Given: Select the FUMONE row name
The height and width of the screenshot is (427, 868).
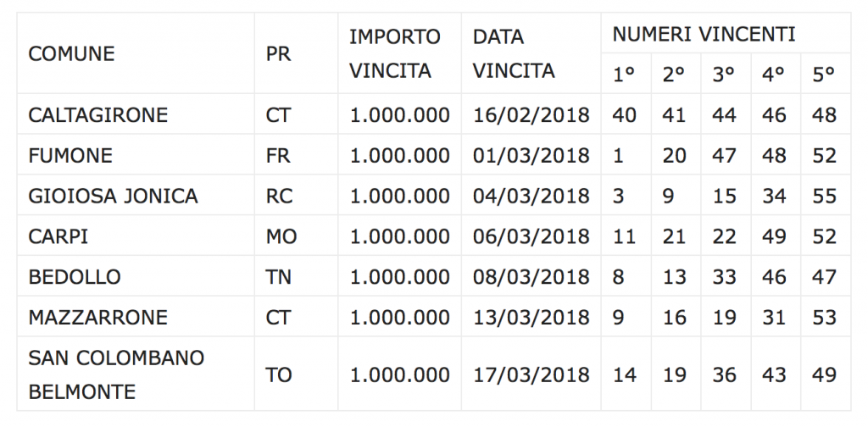Looking at the screenshot, I should 70,155.
